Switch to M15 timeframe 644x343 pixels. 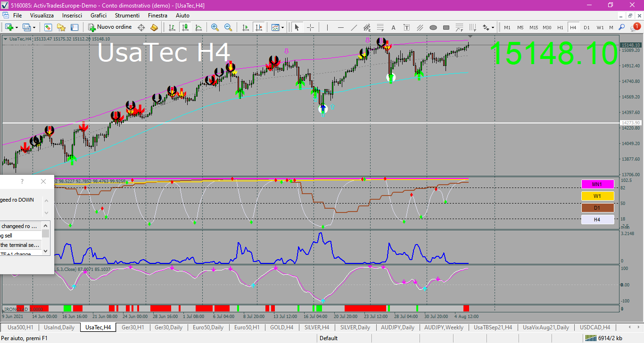pyautogui.click(x=534, y=27)
